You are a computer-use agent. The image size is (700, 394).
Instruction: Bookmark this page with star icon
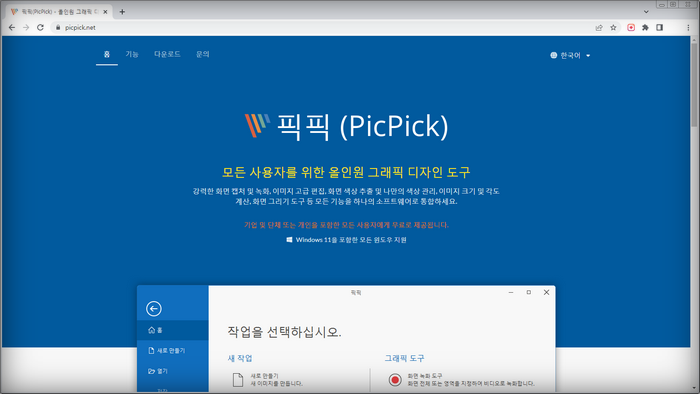[613, 28]
